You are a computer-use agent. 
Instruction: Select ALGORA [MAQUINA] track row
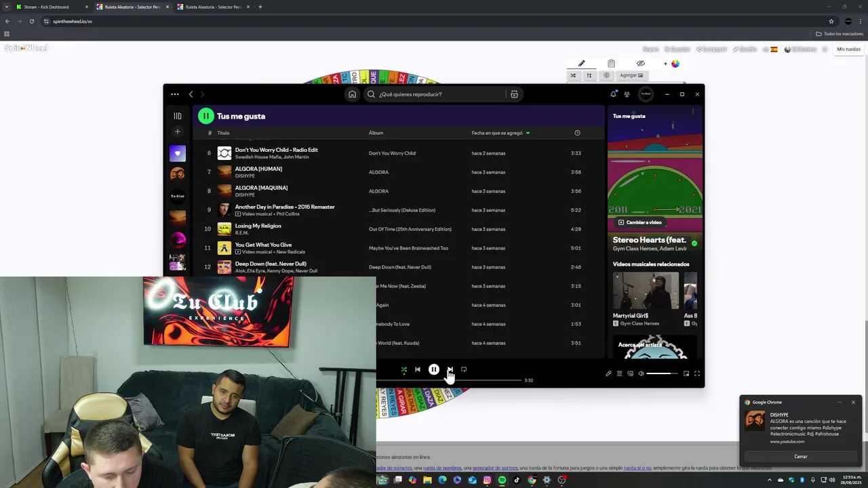pos(398,191)
